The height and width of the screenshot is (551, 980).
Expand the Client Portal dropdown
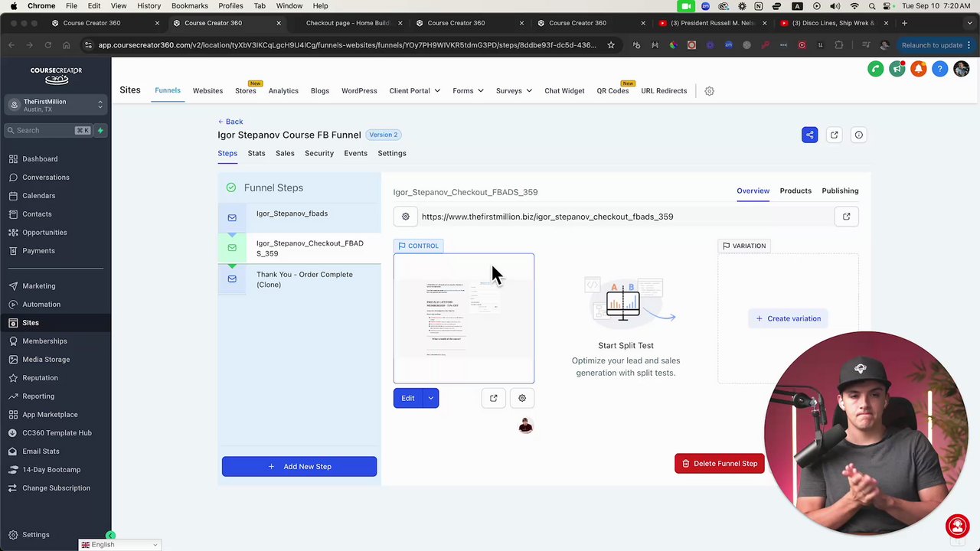coord(415,90)
